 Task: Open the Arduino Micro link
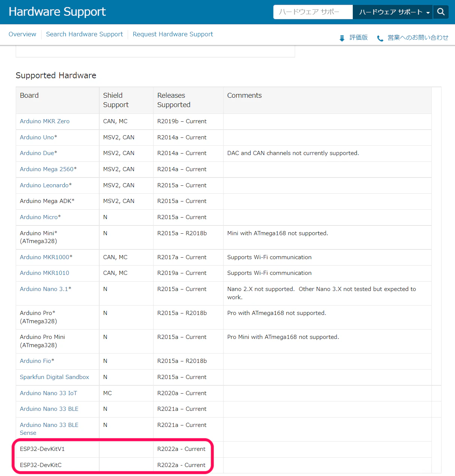pyautogui.click(x=39, y=217)
